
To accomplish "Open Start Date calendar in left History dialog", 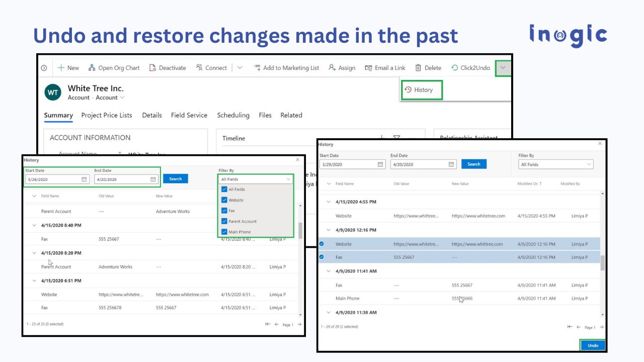I will click(84, 179).
